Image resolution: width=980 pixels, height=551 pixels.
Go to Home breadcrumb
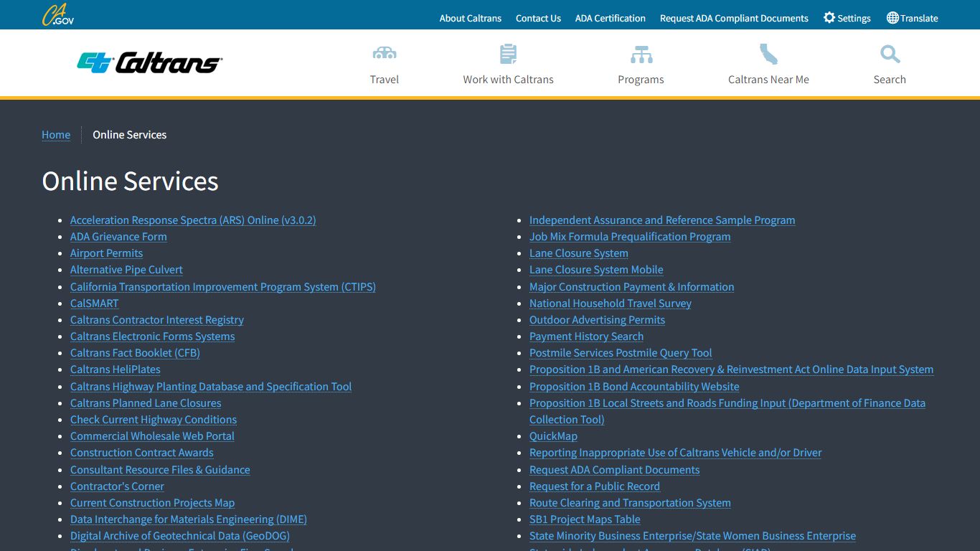tap(56, 135)
